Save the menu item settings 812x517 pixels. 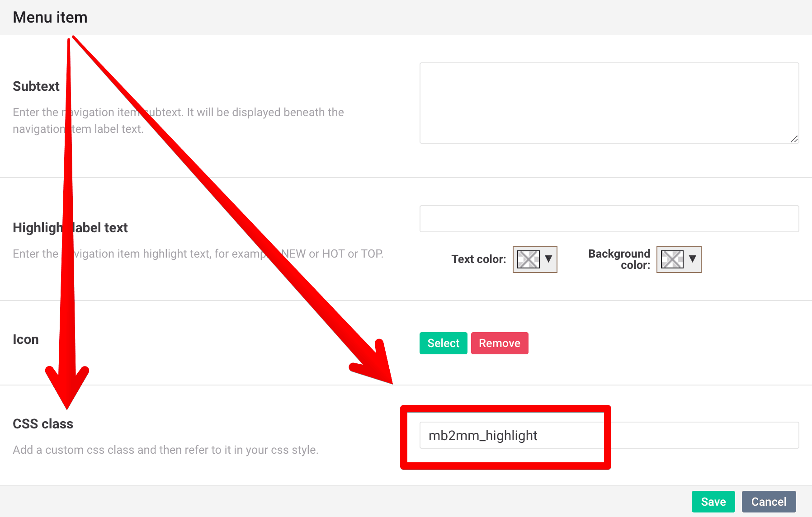tap(713, 502)
